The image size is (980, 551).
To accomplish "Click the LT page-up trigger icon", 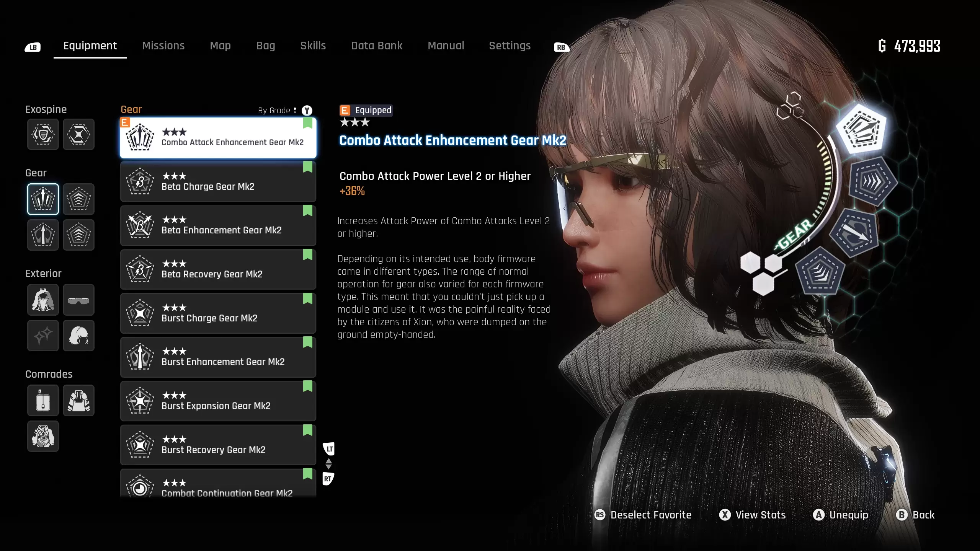I will click(329, 449).
